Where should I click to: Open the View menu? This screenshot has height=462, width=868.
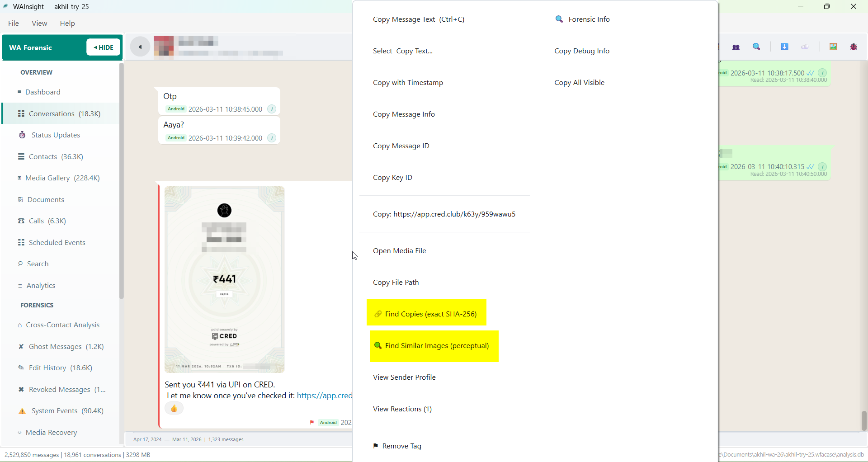pyautogui.click(x=39, y=23)
